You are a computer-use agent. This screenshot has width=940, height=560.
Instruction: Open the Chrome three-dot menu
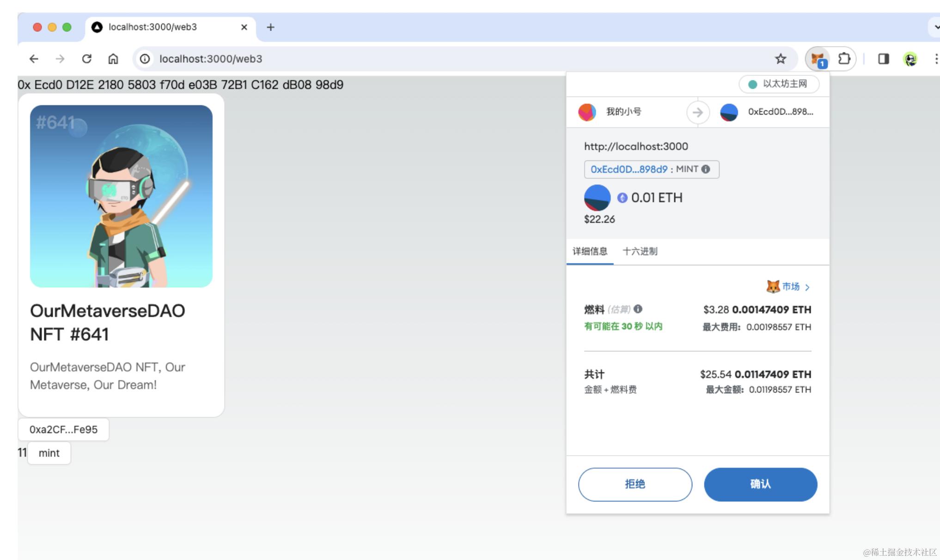click(935, 59)
